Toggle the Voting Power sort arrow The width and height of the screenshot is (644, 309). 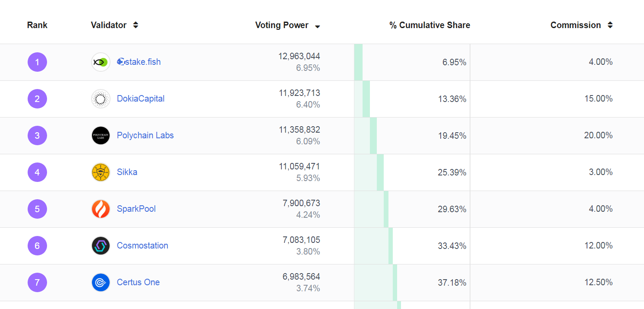tap(317, 26)
